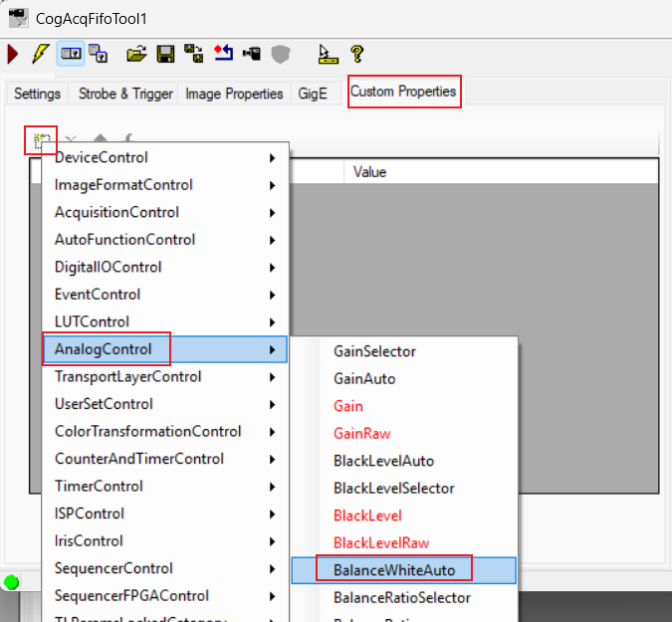Click the video camera toolbar icon
This screenshot has width=672, height=622.
click(x=252, y=54)
